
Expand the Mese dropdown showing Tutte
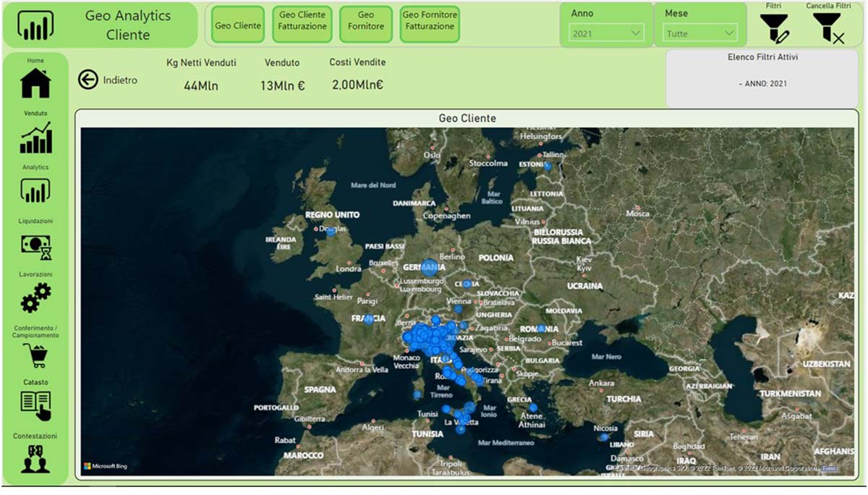tap(699, 33)
